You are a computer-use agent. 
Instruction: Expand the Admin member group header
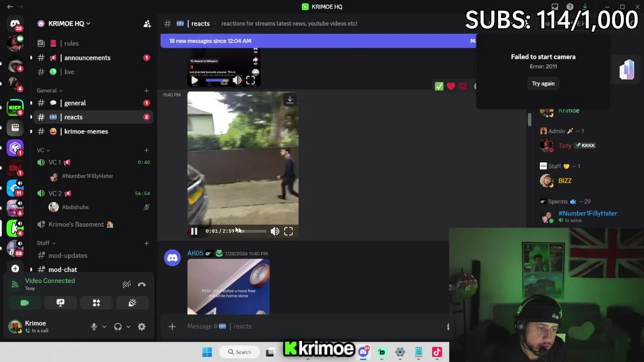[561, 131]
